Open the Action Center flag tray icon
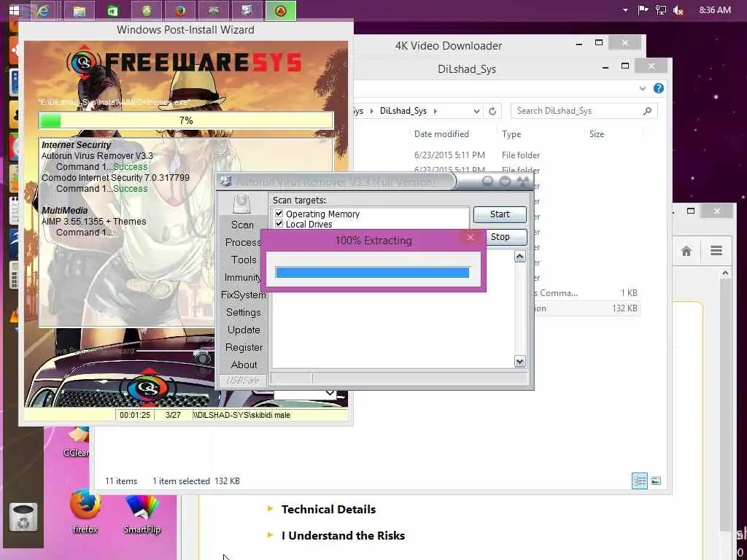This screenshot has height=560, width=747. pyautogui.click(x=643, y=10)
